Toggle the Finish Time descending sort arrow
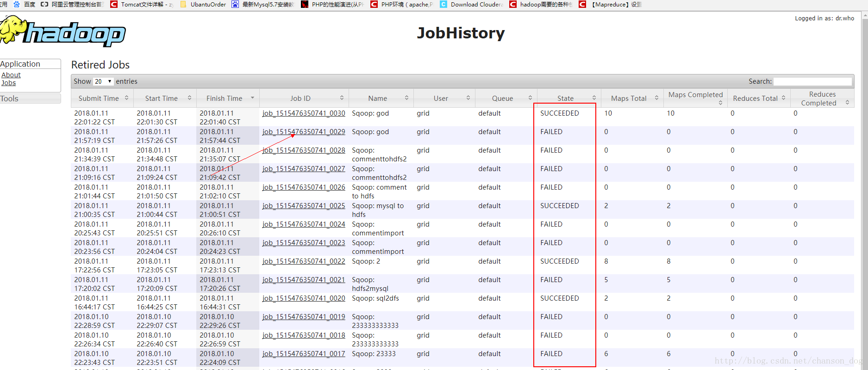This screenshot has width=868, height=370. point(252,98)
